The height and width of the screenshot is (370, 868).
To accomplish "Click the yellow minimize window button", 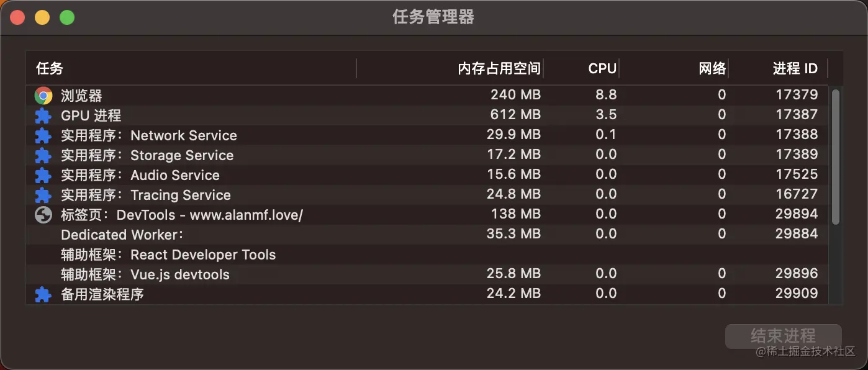I will coord(42,17).
